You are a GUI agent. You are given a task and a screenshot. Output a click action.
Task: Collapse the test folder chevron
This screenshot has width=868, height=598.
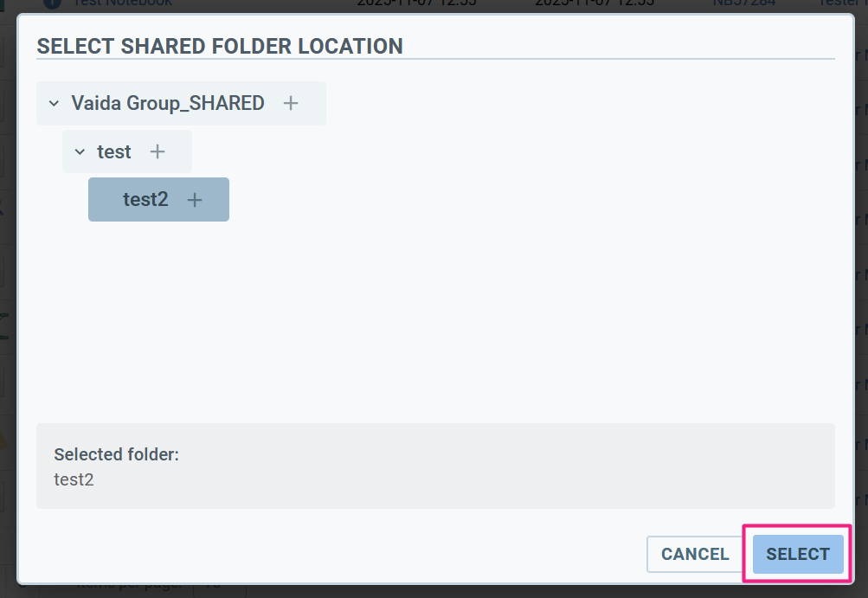pos(80,152)
